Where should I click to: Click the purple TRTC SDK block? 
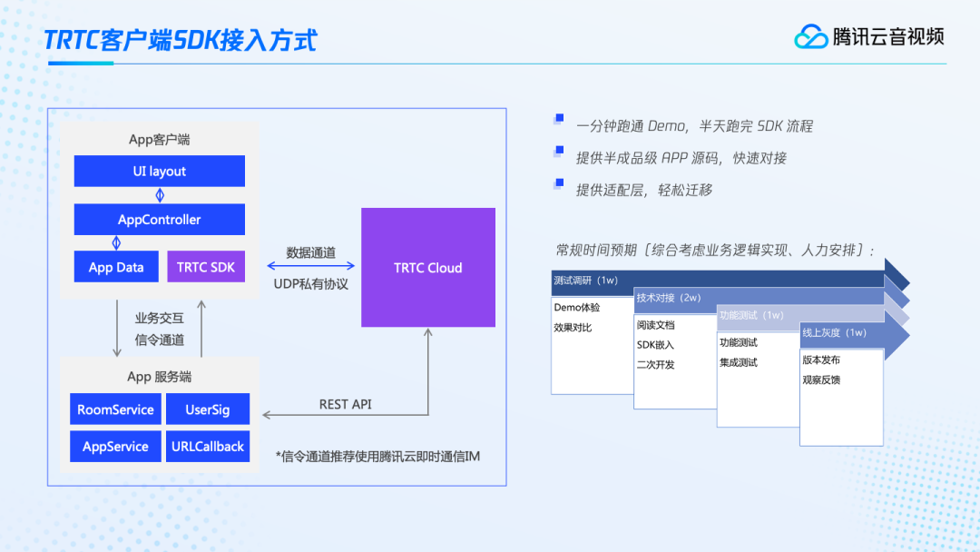[x=206, y=267]
